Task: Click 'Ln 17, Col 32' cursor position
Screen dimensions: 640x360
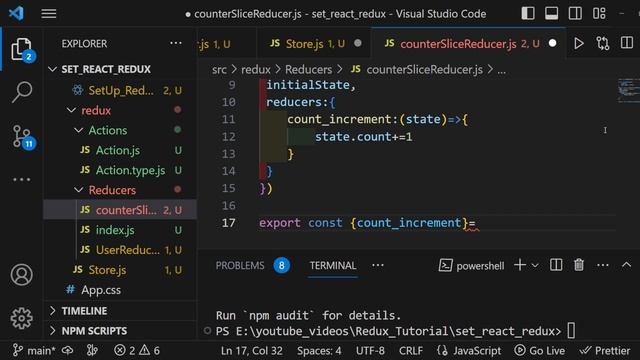Action: tap(252, 351)
